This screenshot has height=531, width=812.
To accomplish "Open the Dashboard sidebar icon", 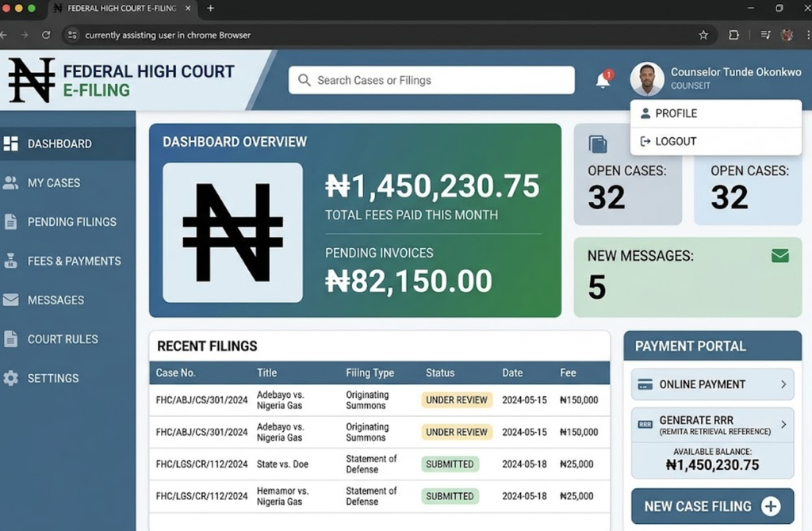I will pos(10,143).
